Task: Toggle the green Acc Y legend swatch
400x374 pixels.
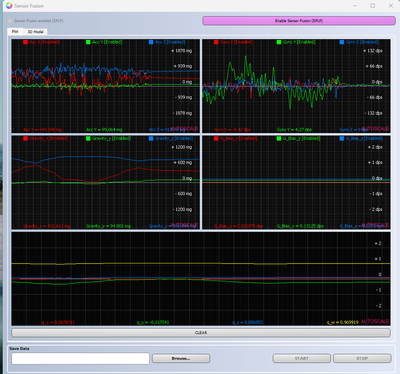Action: [x=88, y=42]
